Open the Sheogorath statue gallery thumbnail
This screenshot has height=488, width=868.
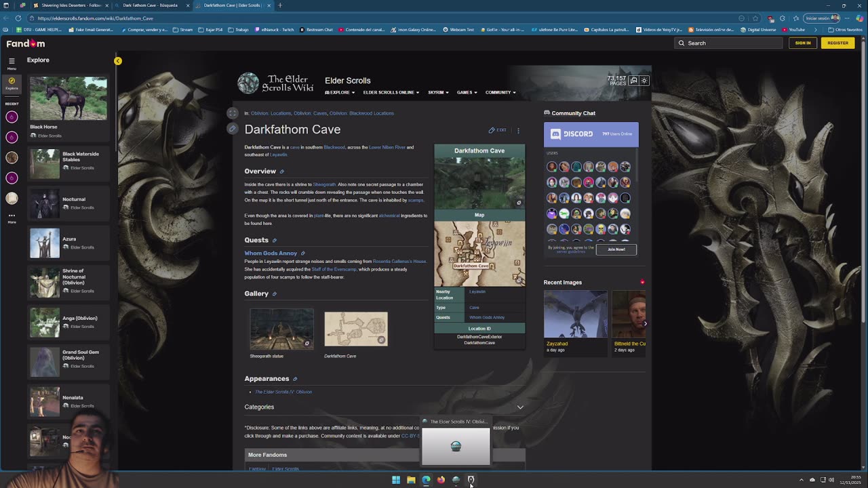[x=282, y=329]
